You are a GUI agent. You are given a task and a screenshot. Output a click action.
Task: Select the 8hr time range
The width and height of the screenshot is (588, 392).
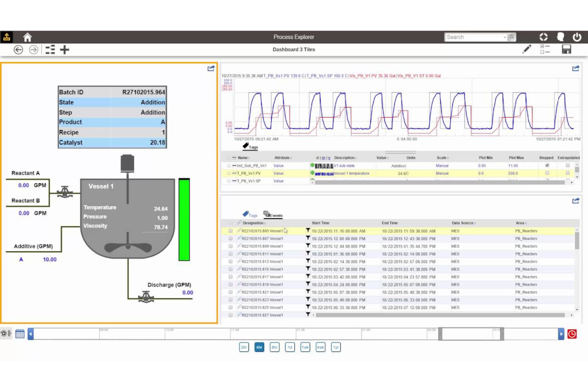pos(275,347)
